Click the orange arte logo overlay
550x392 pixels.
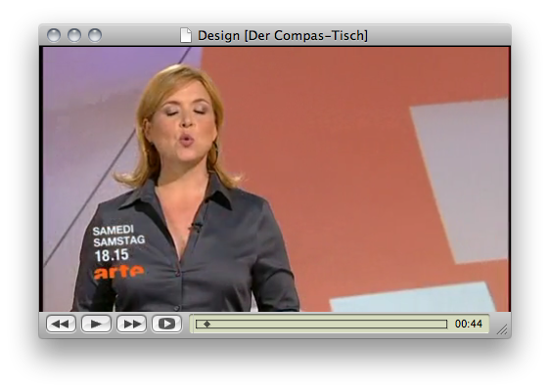click(118, 272)
